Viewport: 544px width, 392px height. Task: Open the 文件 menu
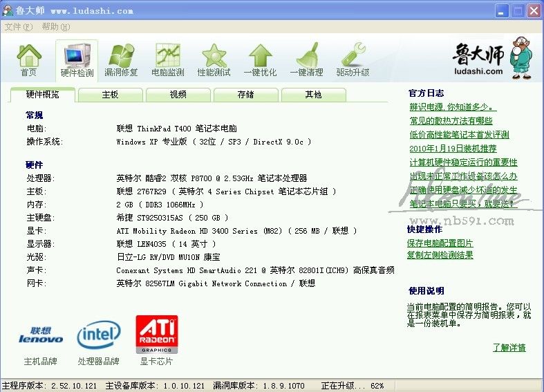click(x=18, y=27)
